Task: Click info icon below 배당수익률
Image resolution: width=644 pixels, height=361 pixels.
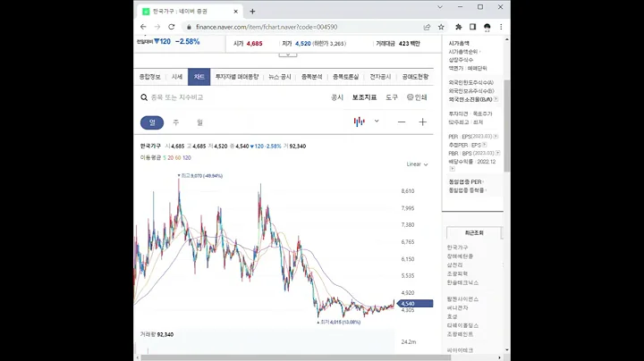Action: (452, 169)
